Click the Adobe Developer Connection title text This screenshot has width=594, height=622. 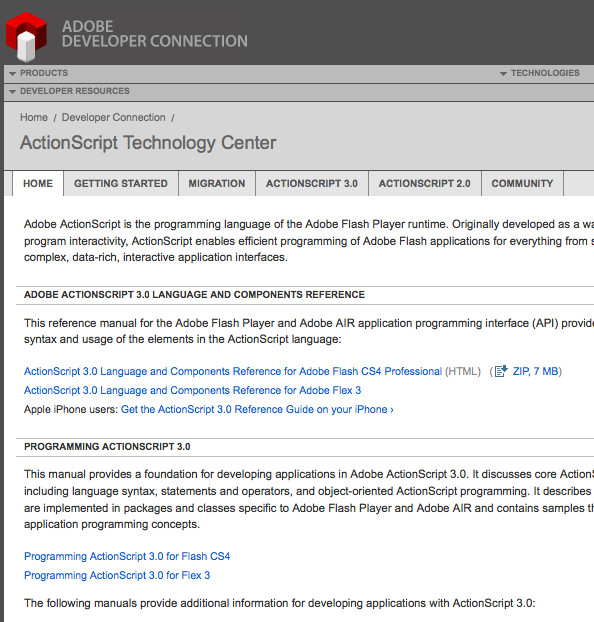coord(155,34)
